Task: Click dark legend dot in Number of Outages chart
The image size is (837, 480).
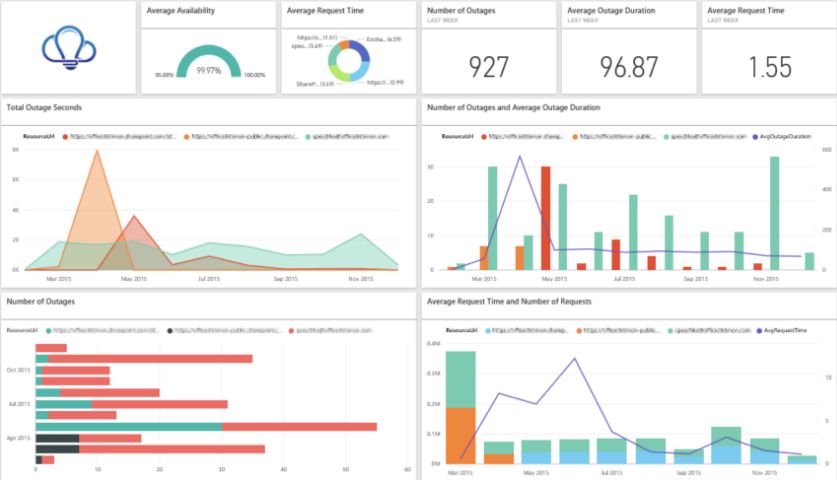Action: [170, 331]
